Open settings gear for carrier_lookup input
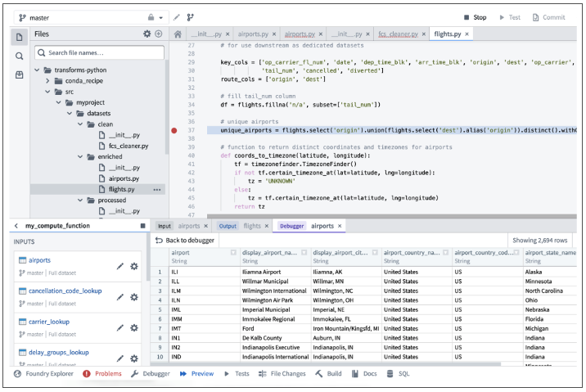Viewport: 586px width, 392px height. click(134, 327)
